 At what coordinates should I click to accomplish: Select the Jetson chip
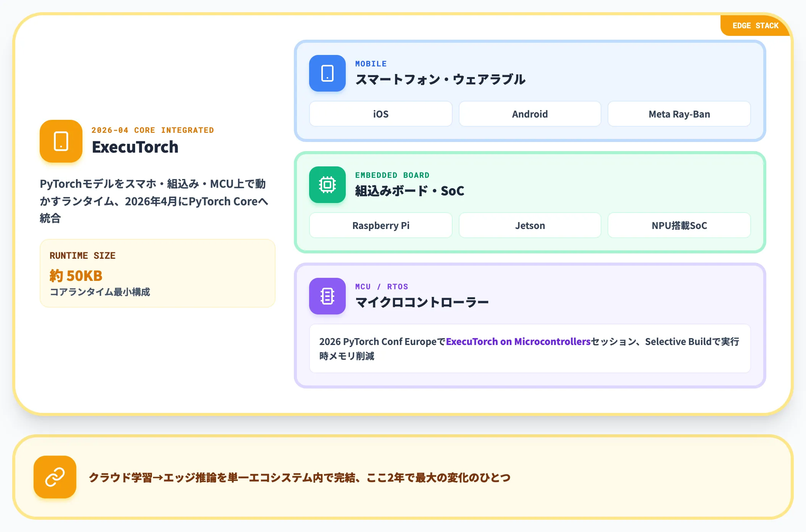point(530,225)
